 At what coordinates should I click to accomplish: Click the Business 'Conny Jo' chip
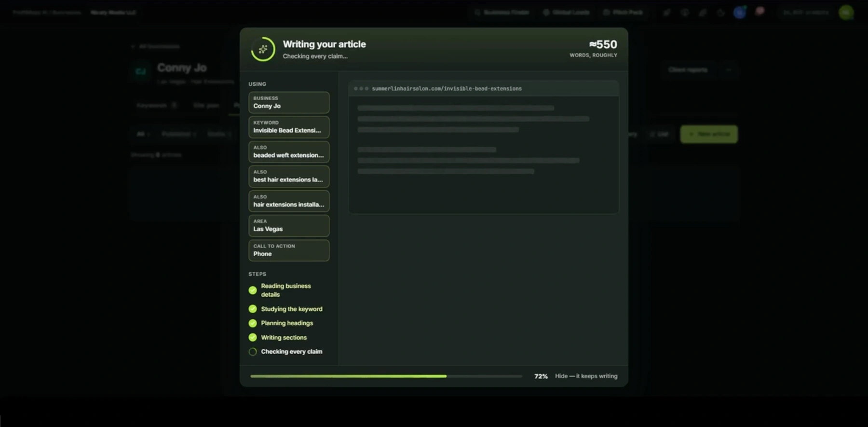click(x=289, y=103)
